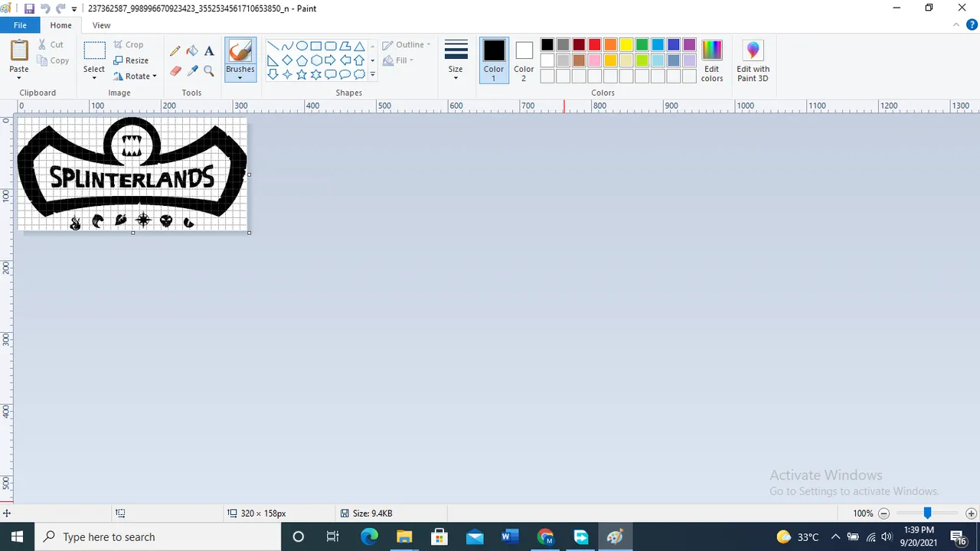The image size is (980, 551).
Task: Select the Pencil tool
Action: click(x=175, y=51)
